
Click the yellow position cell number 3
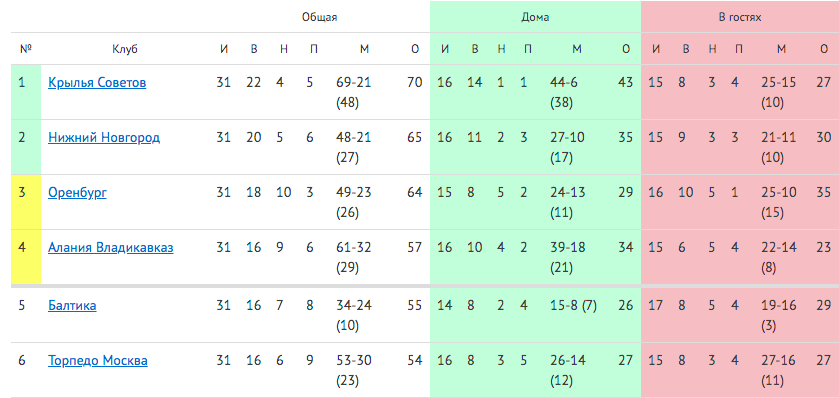26,202
